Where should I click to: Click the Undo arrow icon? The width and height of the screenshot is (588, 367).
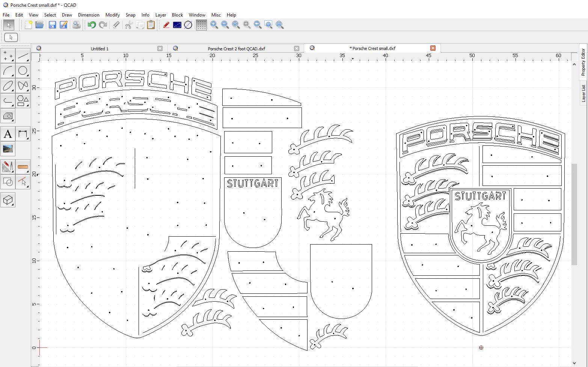[x=92, y=25]
